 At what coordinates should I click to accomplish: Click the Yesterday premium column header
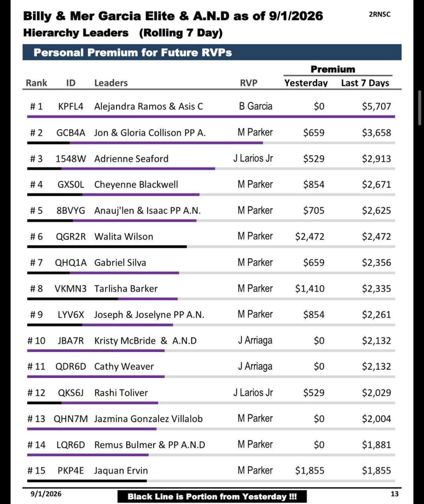pos(306,83)
